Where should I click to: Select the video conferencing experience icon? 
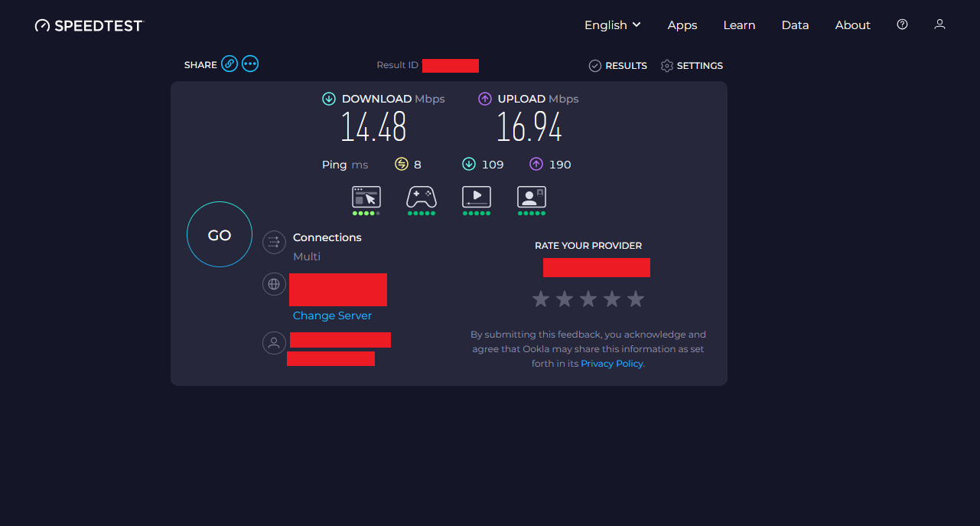[532, 197]
